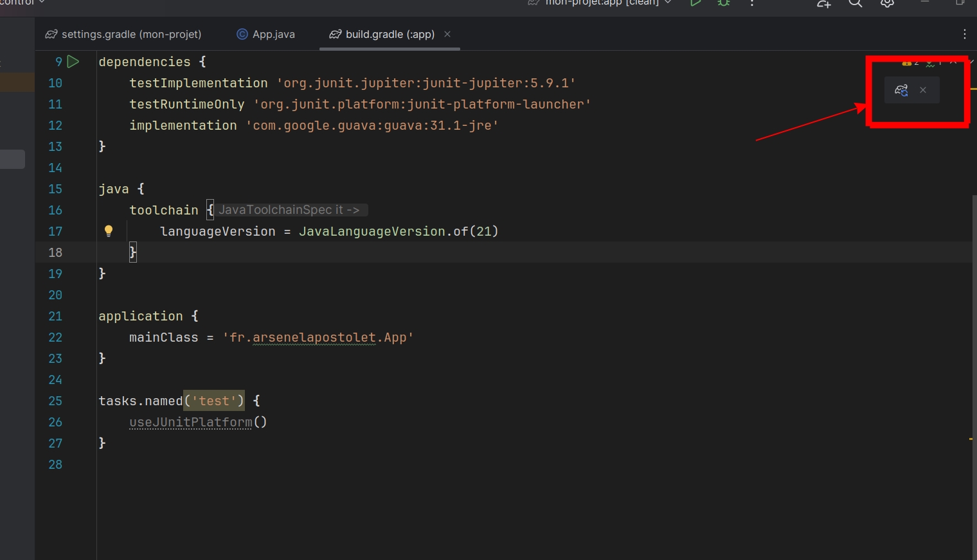
Task: Click the junit-platform-launcher dependency string
Action: (x=422, y=104)
